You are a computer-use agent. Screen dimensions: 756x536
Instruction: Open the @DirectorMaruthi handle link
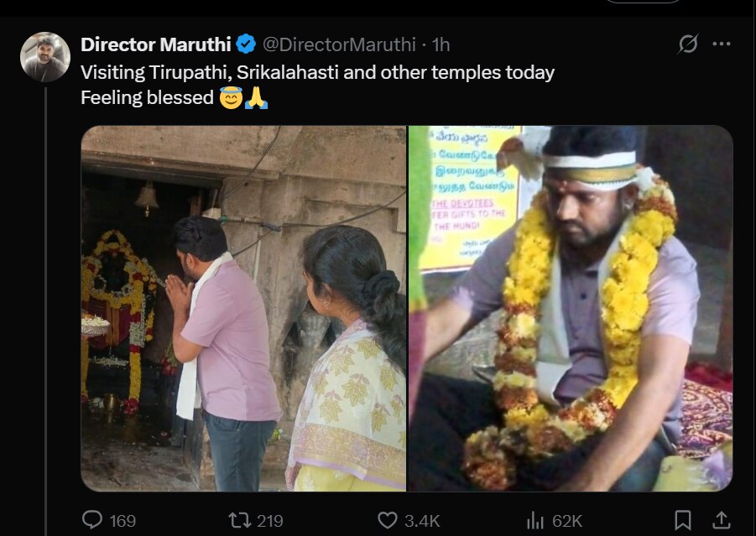tap(339, 44)
